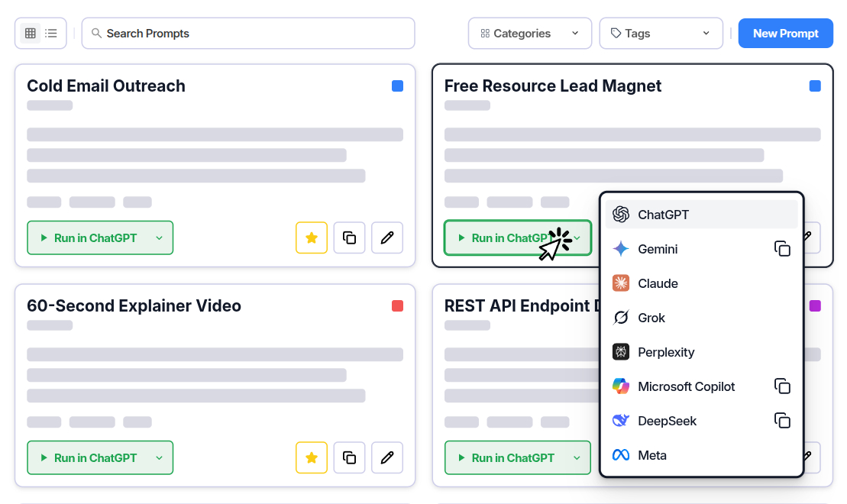
Task: Favorite the 60-Second Explainer Video prompt
Action: coord(312,457)
